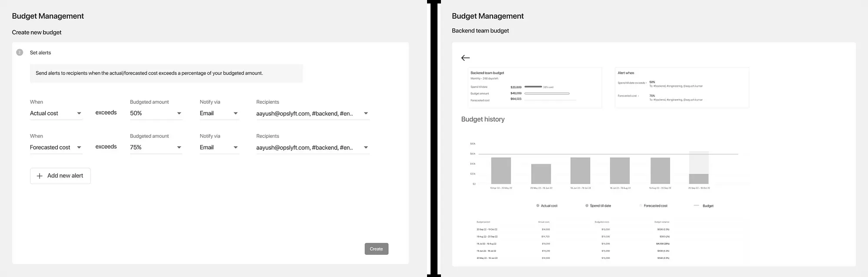
Task: Open Notify via Email dropdown in Forecasted cost row
Action: click(x=219, y=148)
